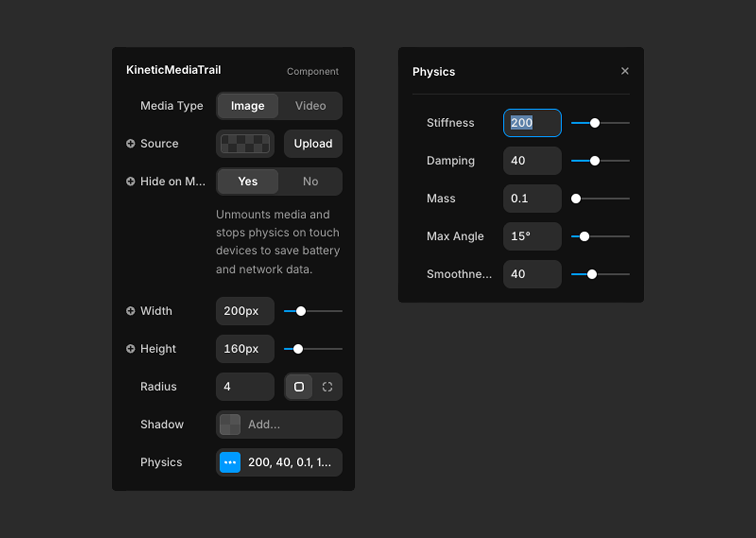Close the Physics popup panel
756x538 pixels.
625,71
